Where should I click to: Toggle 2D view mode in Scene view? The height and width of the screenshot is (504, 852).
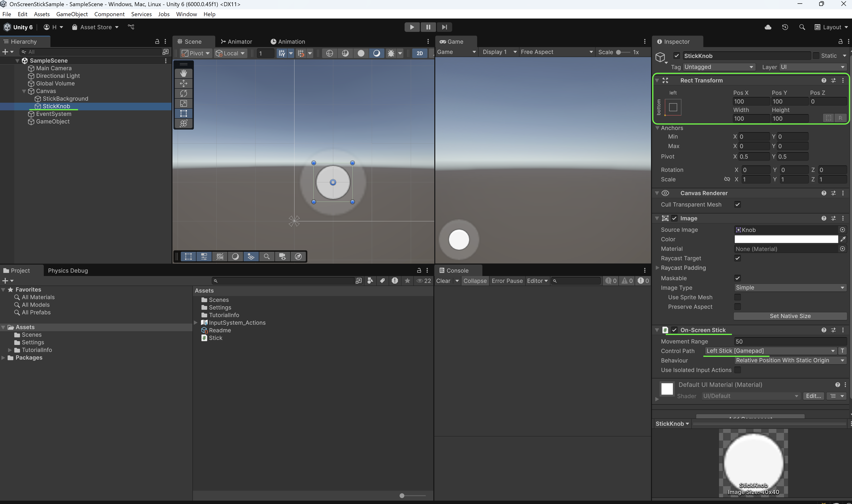click(x=420, y=53)
